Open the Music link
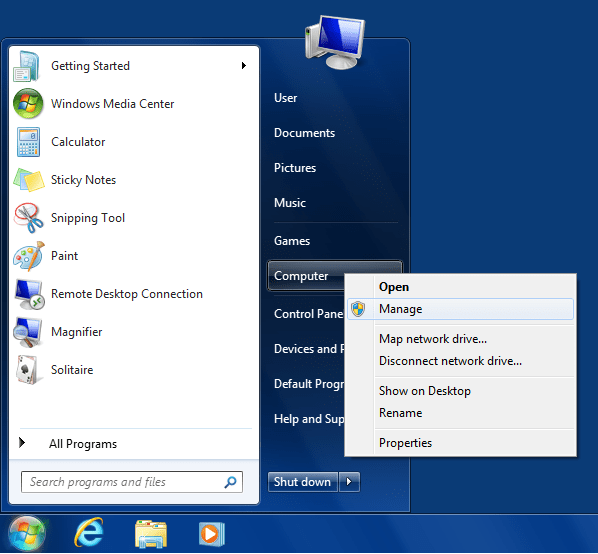The image size is (598, 554). [x=290, y=203]
